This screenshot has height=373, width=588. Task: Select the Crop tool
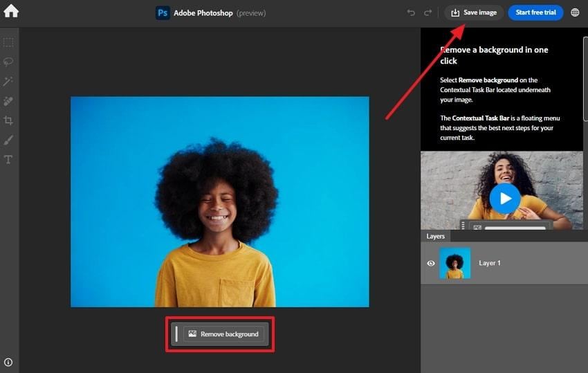click(8, 120)
